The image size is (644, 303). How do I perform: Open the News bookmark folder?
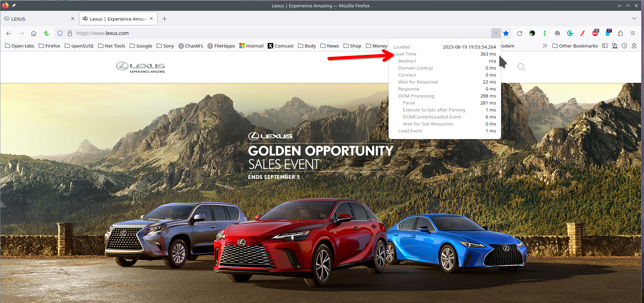pyautogui.click(x=330, y=46)
